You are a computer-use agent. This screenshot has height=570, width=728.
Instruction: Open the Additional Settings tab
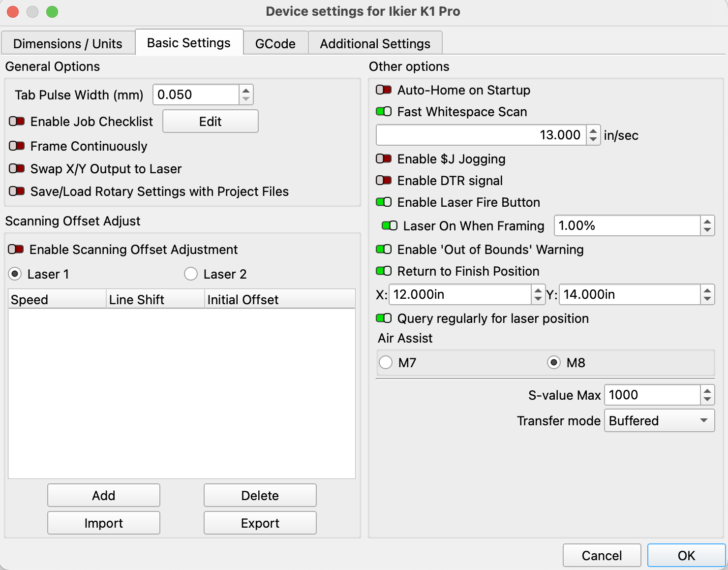coord(375,44)
